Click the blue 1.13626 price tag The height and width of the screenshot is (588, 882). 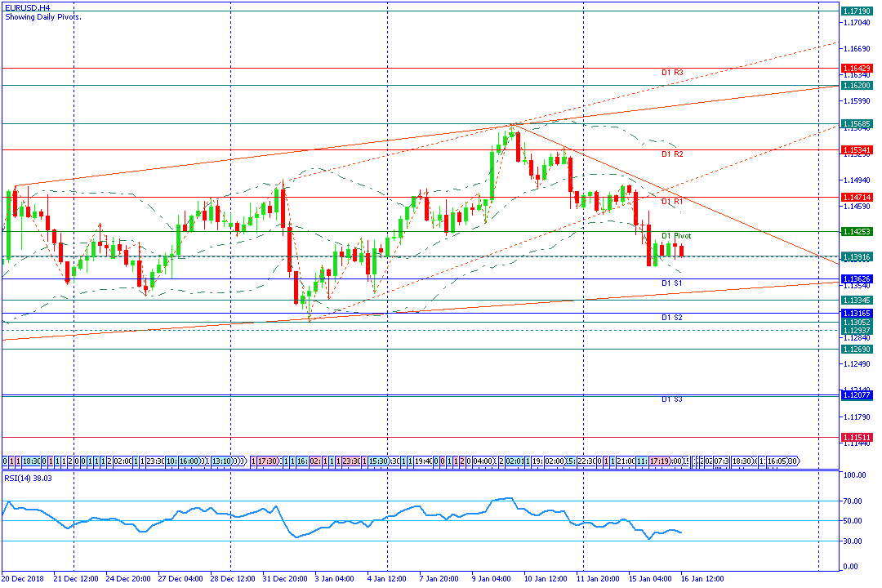click(x=857, y=279)
